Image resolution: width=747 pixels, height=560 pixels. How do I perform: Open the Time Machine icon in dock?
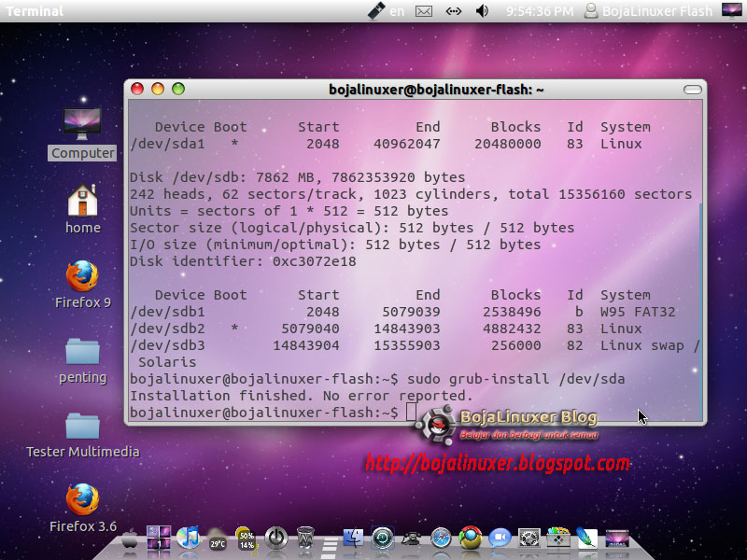tap(383, 539)
